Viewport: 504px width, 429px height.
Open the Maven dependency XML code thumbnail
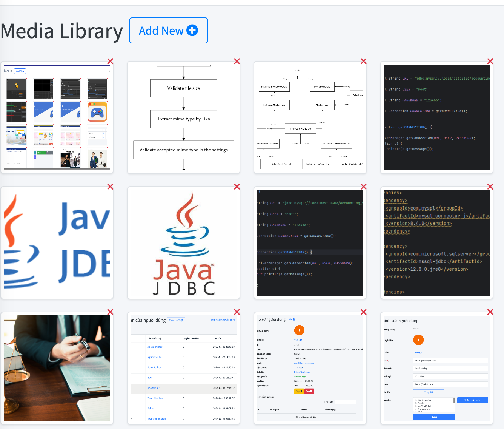point(436,243)
